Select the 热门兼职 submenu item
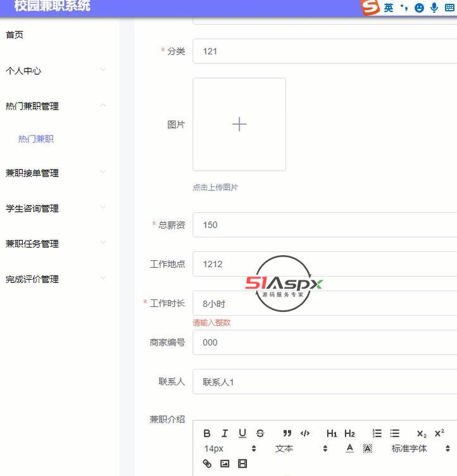Screen dimensions: 457x476 (36, 139)
